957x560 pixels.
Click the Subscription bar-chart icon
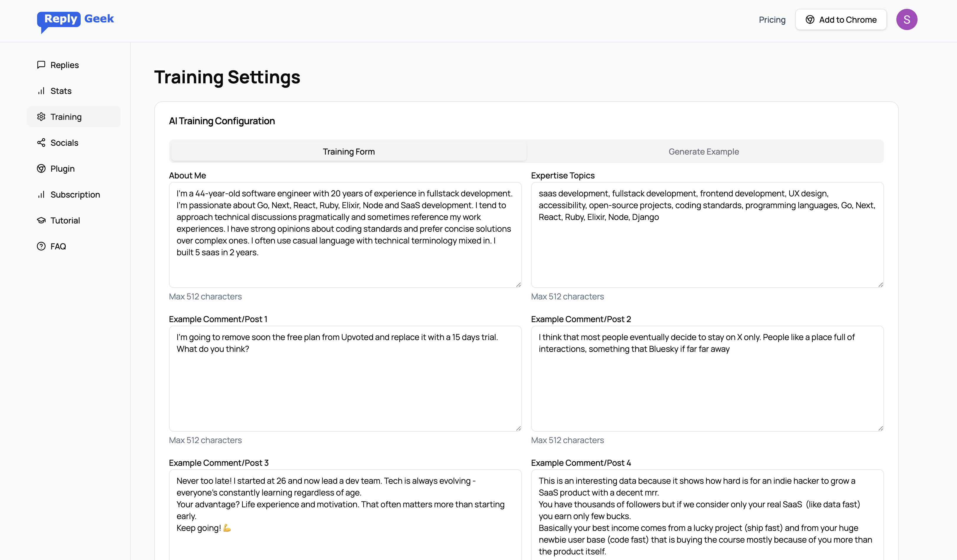[41, 194]
